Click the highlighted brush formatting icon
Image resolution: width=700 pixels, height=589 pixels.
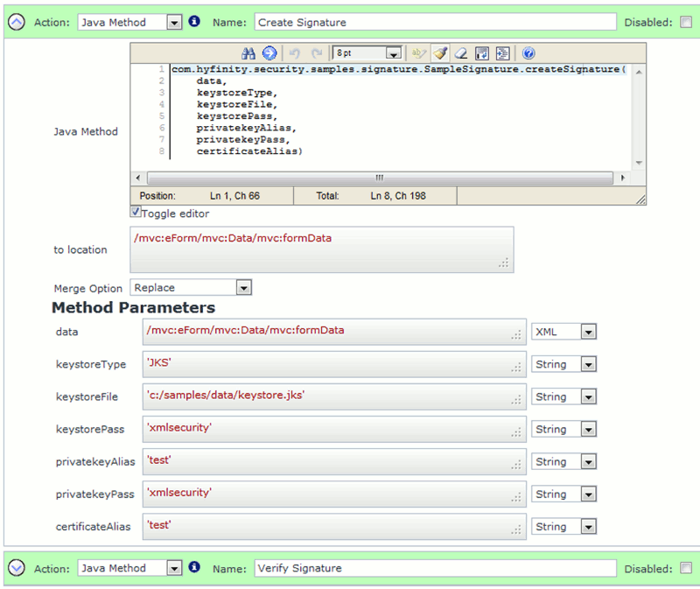440,53
